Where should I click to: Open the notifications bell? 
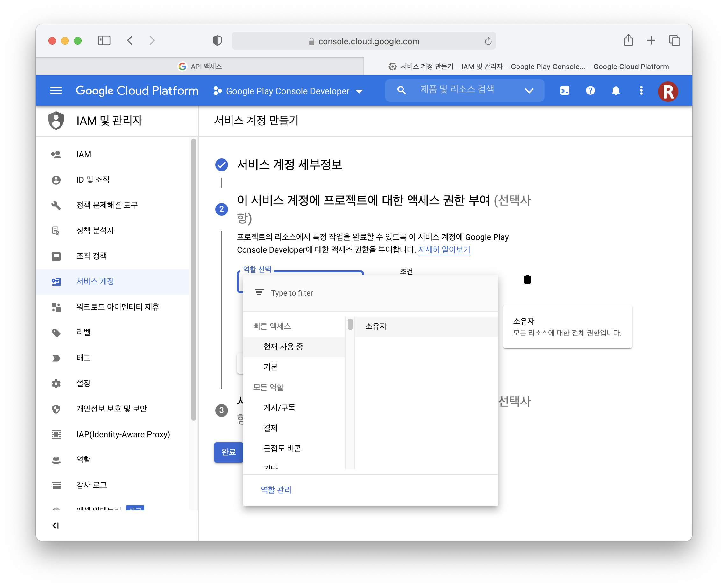point(616,90)
